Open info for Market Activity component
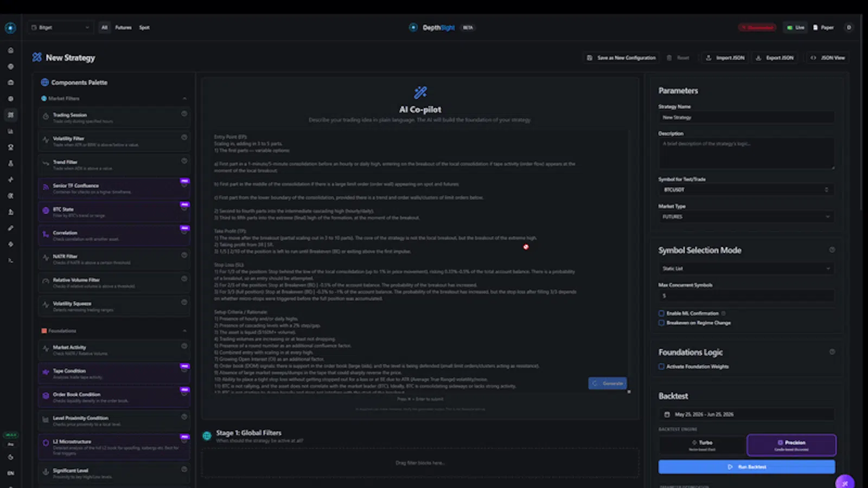This screenshot has width=868, height=488. [x=184, y=346]
